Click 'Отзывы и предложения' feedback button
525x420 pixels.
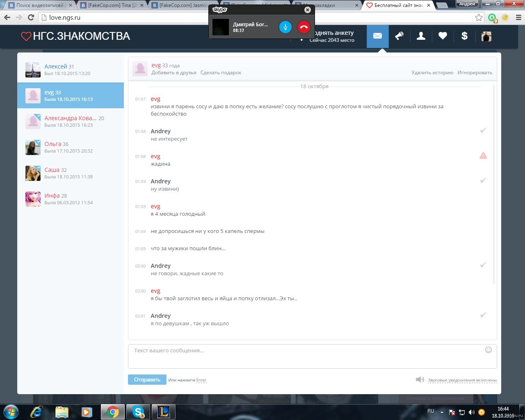click(436, 398)
